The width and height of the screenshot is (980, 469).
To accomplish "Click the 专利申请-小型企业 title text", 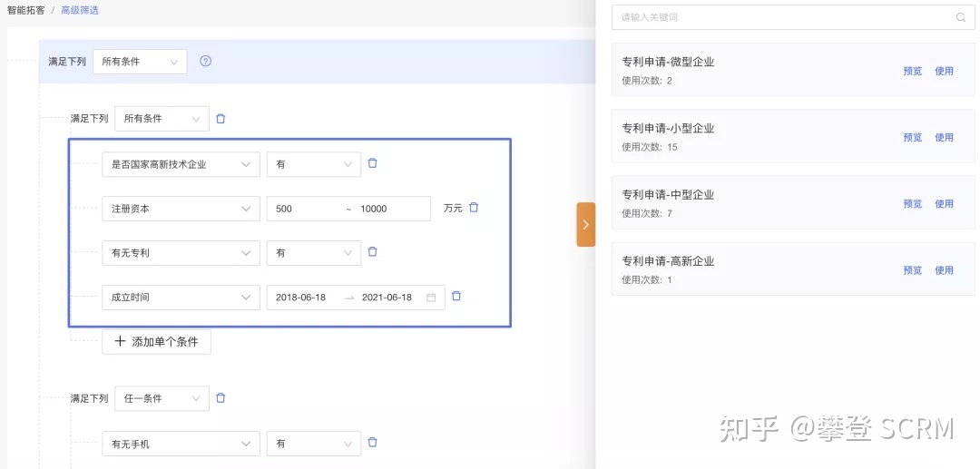I will coord(668,128).
